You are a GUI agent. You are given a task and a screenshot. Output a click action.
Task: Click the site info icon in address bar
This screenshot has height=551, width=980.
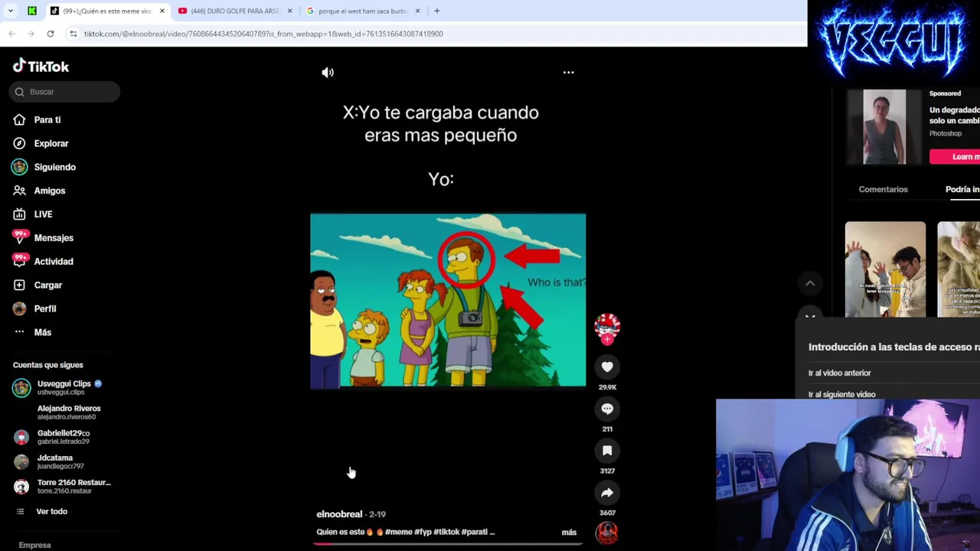(x=73, y=34)
